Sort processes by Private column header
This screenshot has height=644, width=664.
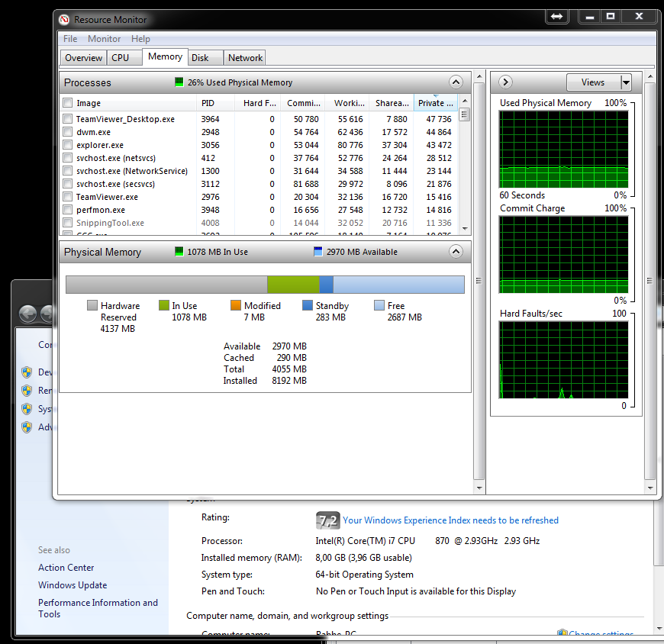click(435, 103)
